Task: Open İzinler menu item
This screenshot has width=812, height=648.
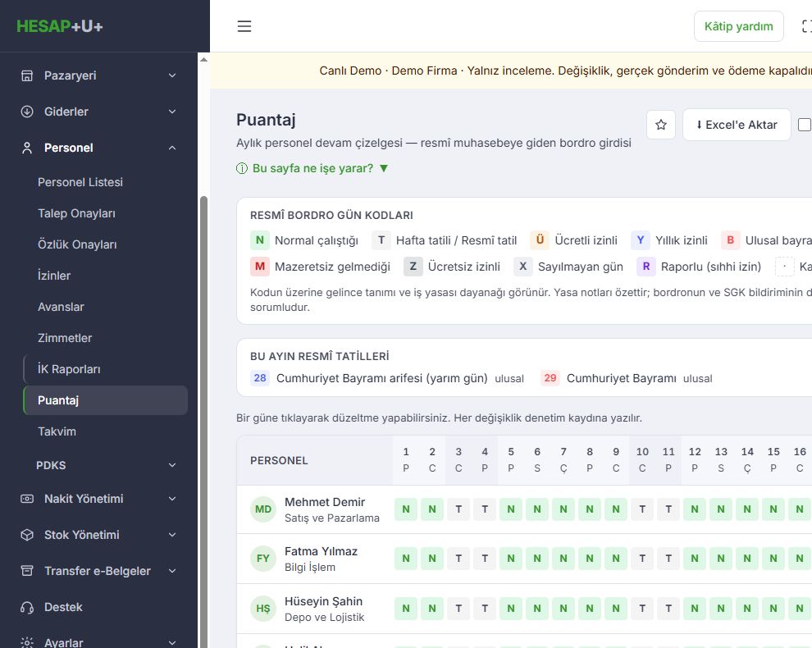Action: pos(54,276)
